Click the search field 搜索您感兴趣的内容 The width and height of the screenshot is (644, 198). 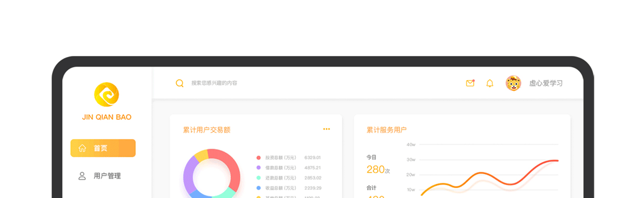tap(215, 83)
